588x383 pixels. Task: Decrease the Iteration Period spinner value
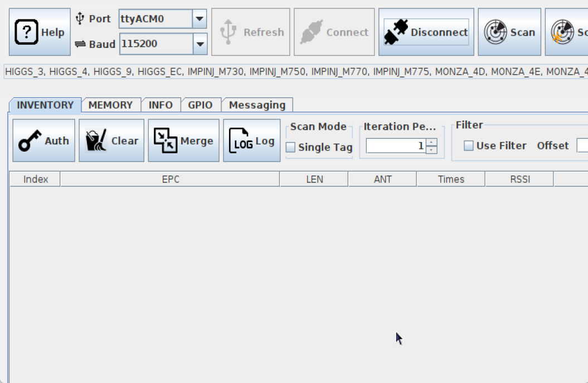point(431,149)
